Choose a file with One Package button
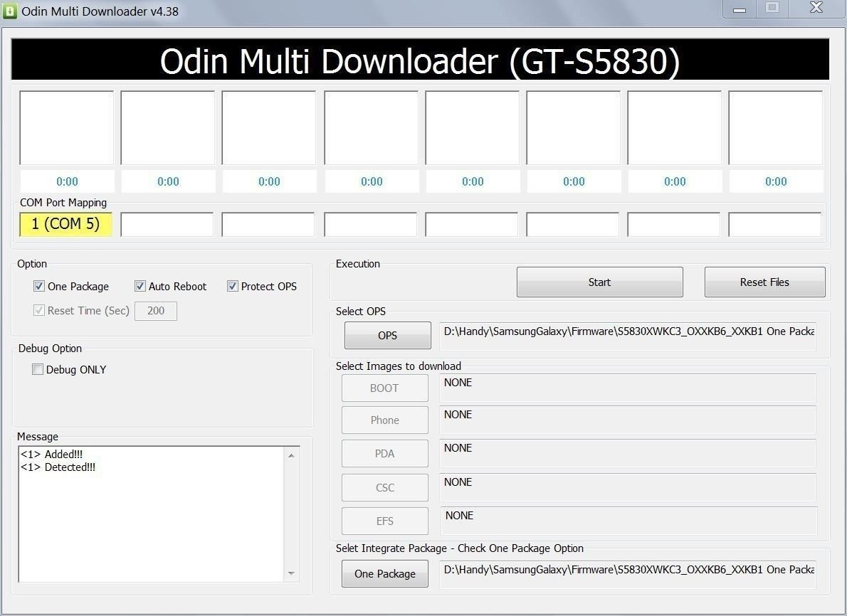This screenshot has height=616, width=847. click(384, 573)
